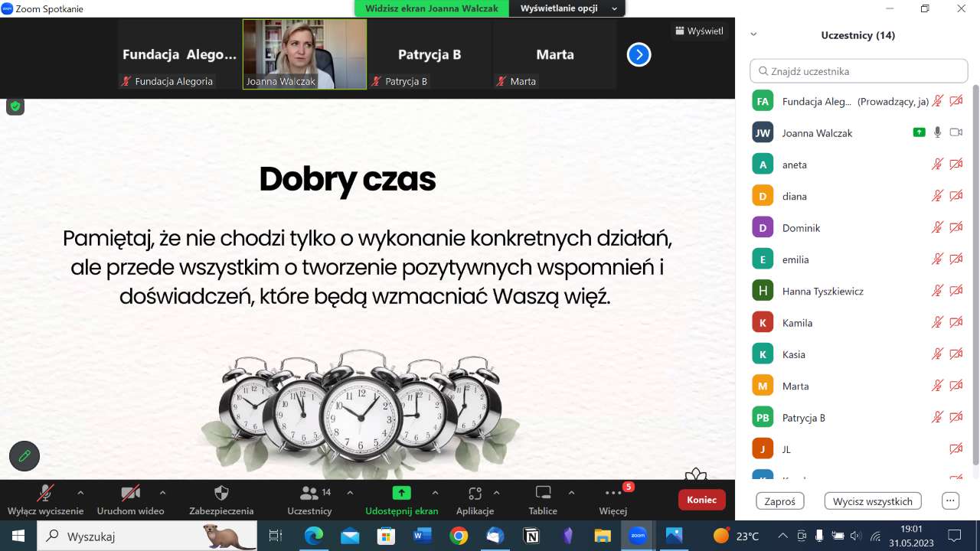Screen dimensions: 980x551
Task: Click the Udostępnij ekran share screen icon
Action: (401, 493)
